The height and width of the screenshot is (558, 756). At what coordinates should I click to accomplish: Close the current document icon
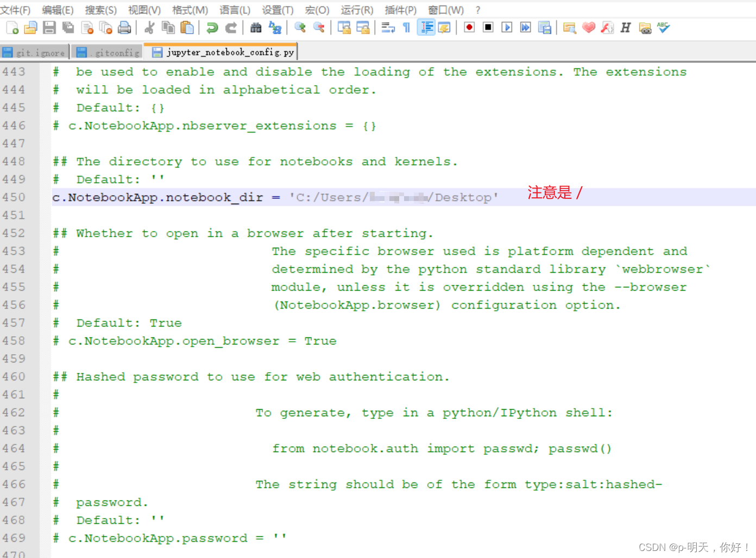[87, 28]
